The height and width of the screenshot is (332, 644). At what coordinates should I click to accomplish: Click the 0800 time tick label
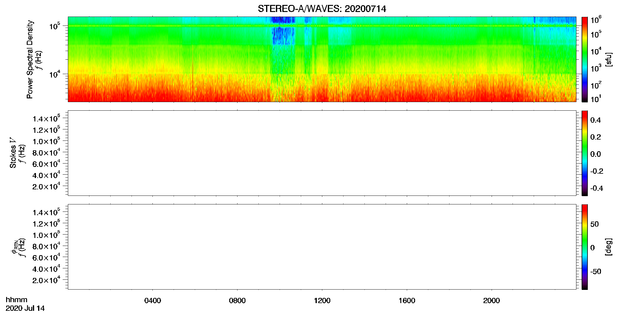[237, 301]
